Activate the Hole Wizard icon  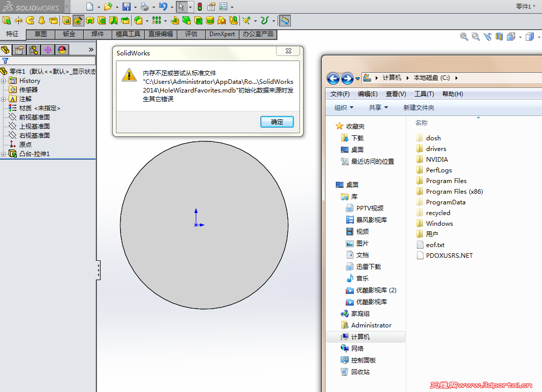tap(78, 21)
